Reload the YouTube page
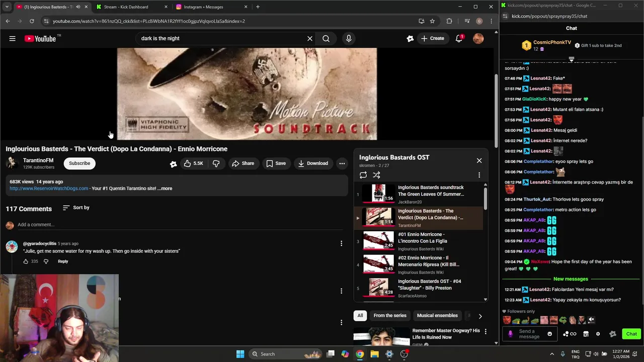The height and width of the screenshot is (362, 644). pos(32,21)
